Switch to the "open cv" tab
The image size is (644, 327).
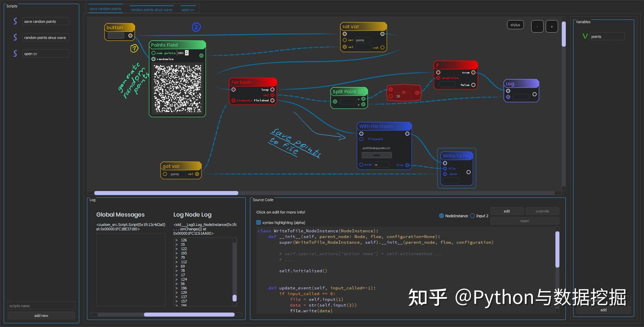(x=188, y=9)
